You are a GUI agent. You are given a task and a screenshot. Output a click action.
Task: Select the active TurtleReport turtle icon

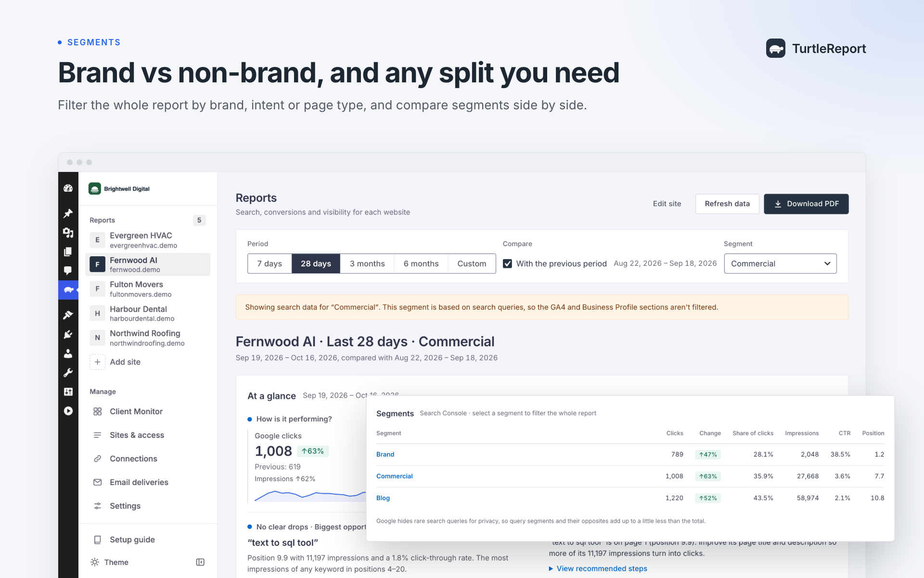coord(68,290)
